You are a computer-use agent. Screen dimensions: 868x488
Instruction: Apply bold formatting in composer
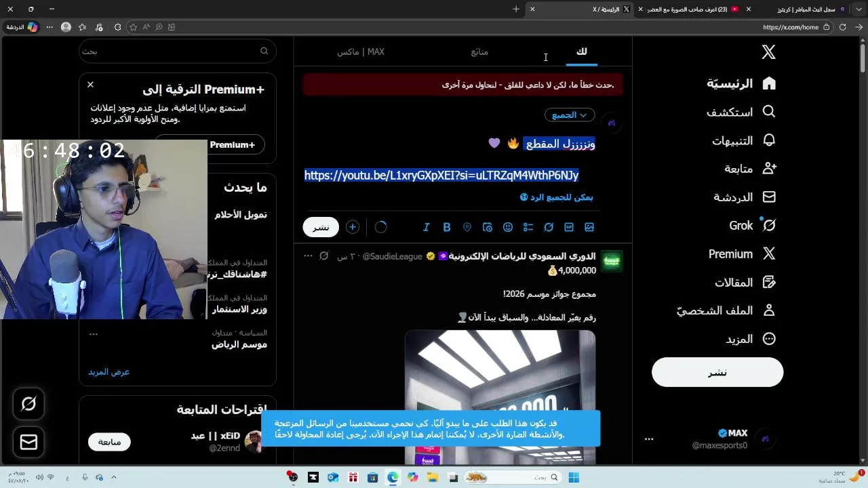pyautogui.click(x=447, y=227)
